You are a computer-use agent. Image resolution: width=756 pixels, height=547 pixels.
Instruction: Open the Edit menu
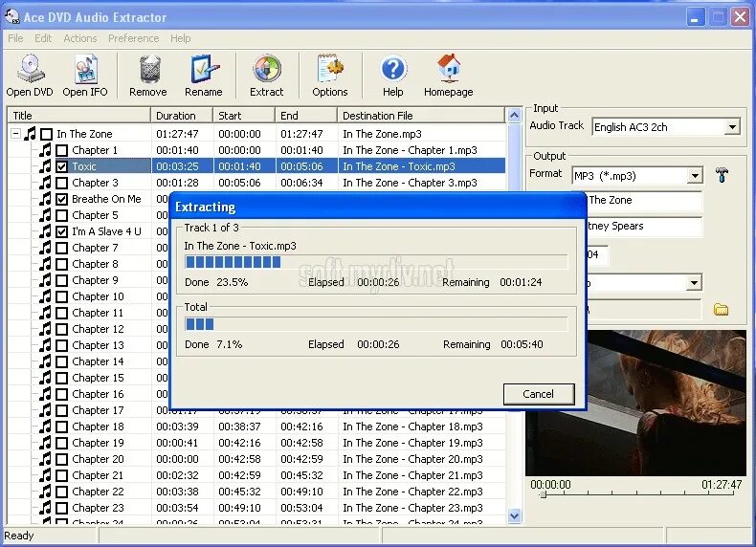(43, 38)
